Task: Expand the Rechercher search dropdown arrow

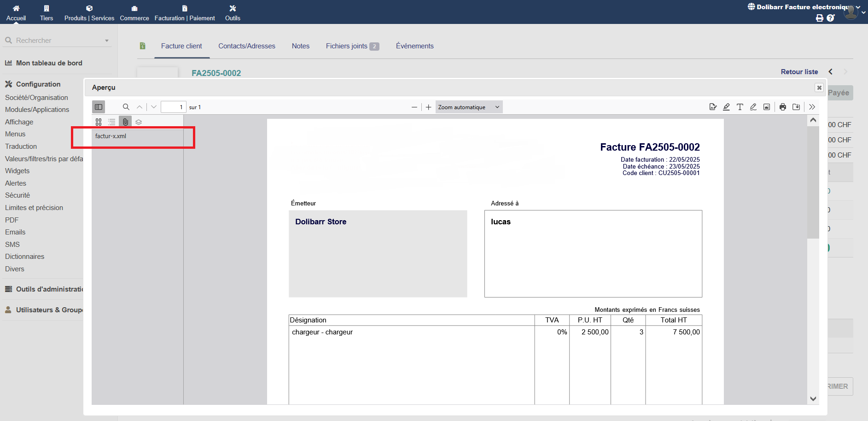Action: click(x=107, y=41)
